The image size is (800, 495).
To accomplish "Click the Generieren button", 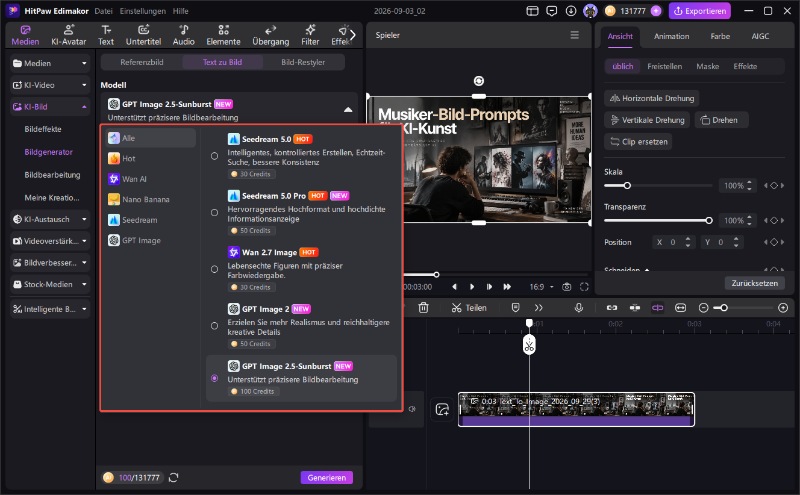I will pos(327,478).
